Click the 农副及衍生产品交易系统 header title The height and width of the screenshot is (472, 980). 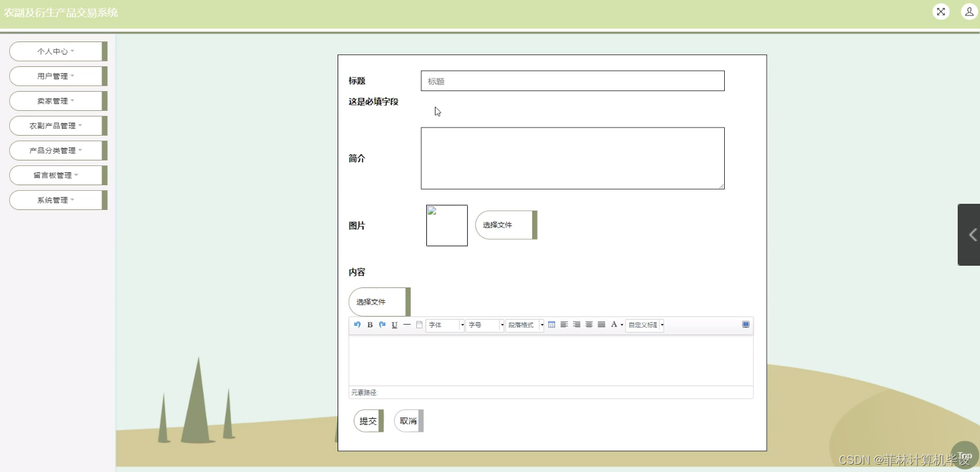pyautogui.click(x=61, y=12)
